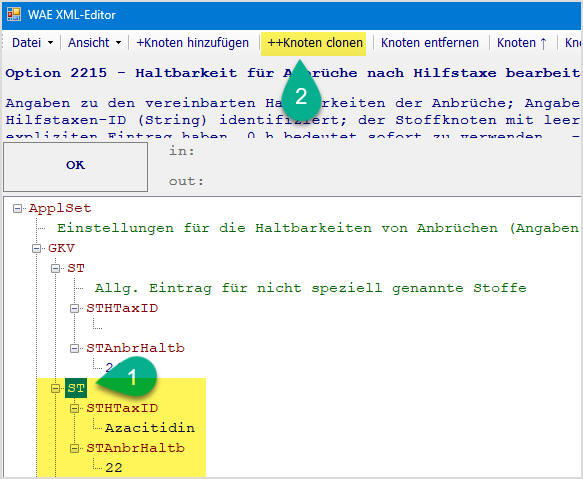Collapse STHTaxID above Azacitidin
This screenshot has height=479, width=583.
coord(75,408)
